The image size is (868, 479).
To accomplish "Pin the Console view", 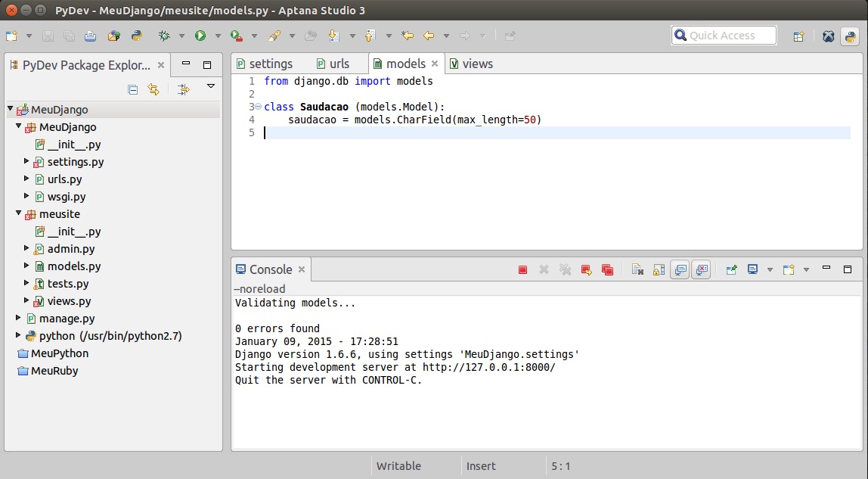I will pos(731,269).
